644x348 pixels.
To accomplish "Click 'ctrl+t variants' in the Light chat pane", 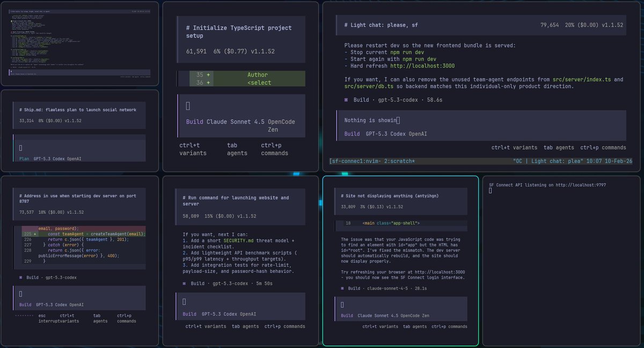I will [514, 147].
